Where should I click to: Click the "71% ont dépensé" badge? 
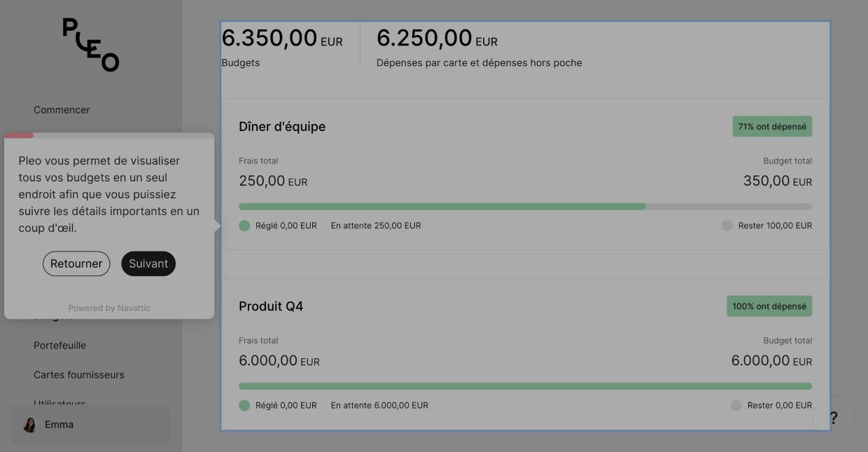772,127
